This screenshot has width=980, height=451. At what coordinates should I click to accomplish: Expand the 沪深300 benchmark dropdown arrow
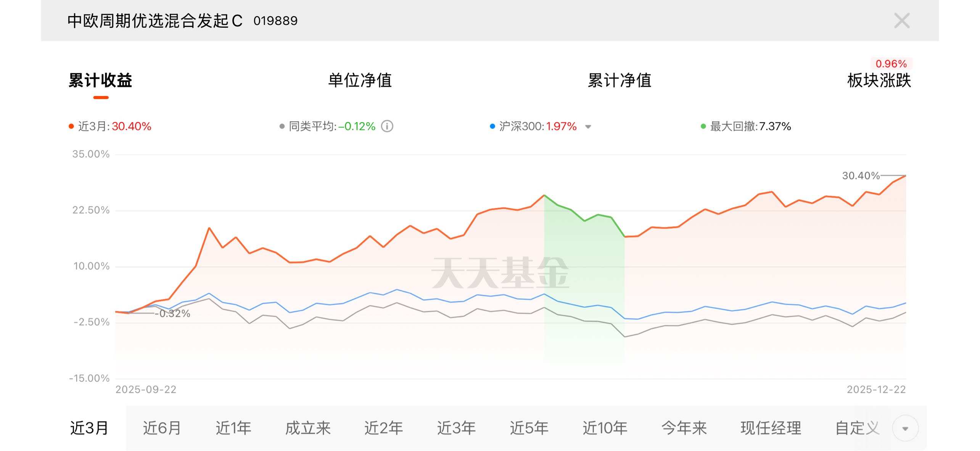pos(588,127)
